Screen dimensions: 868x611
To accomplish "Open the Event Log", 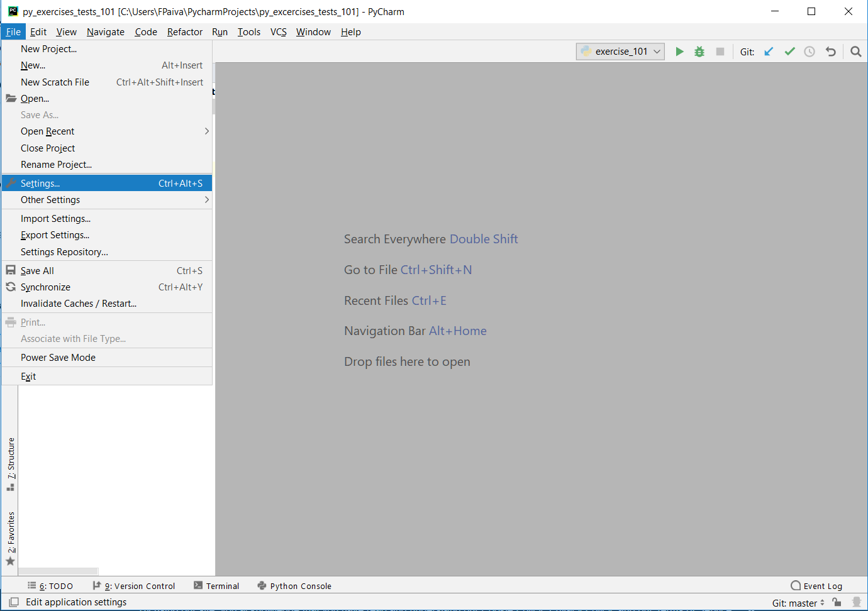I will 816,586.
